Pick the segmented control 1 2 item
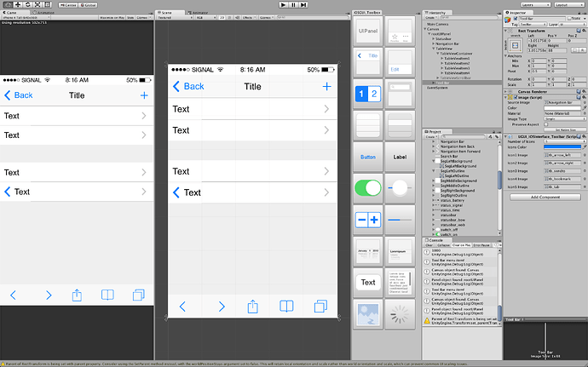 pyautogui.click(x=368, y=94)
